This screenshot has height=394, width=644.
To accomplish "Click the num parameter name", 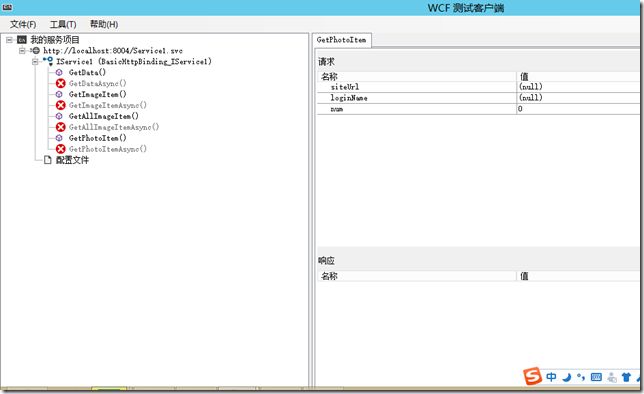I will [x=336, y=109].
